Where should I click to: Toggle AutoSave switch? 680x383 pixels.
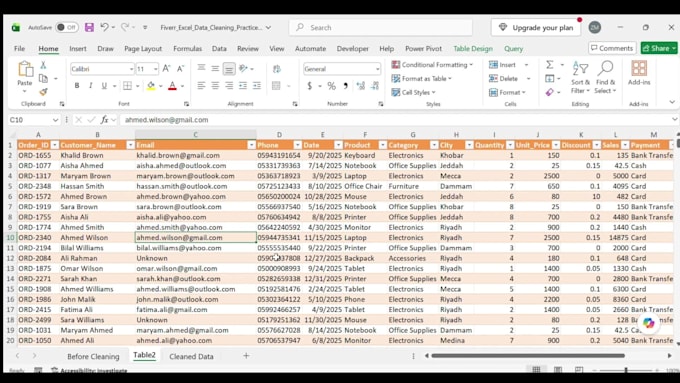click(x=67, y=27)
